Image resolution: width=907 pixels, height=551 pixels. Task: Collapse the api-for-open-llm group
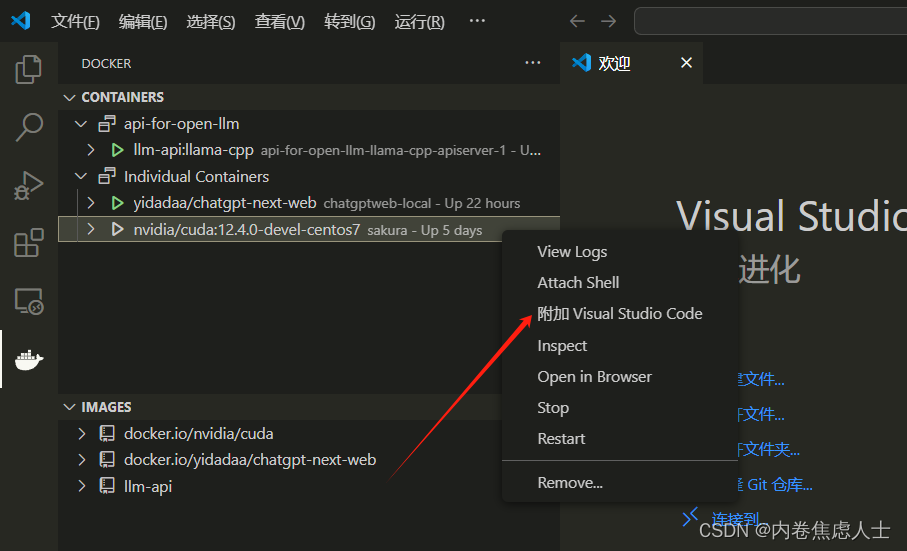pos(82,124)
